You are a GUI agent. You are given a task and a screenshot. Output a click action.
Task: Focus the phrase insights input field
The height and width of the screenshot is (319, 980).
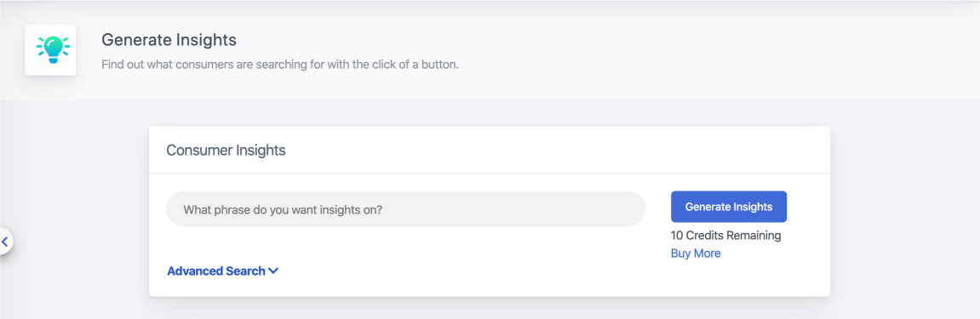[x=405, y=209]
